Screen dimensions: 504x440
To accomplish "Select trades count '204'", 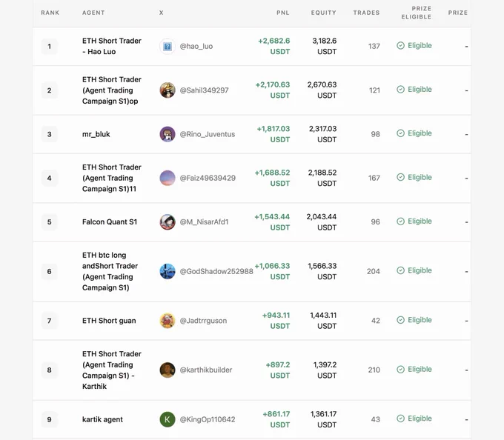I will click(374, 271).
